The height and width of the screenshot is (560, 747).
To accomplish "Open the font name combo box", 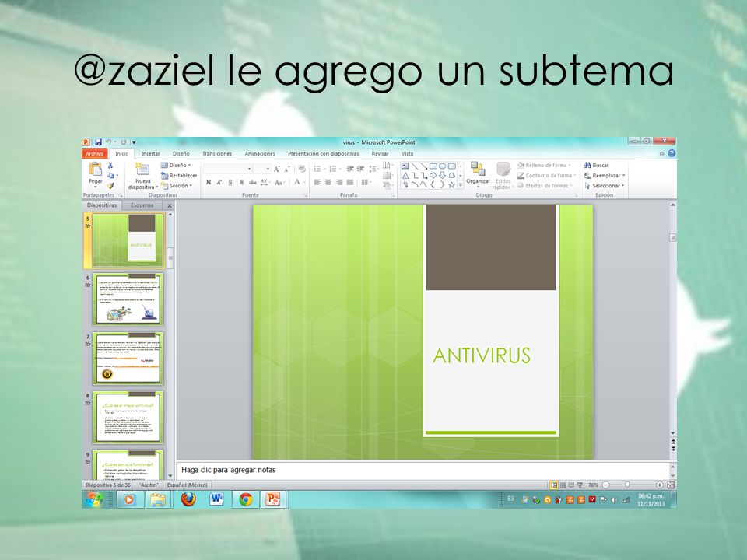I will [x=228, y=169].
